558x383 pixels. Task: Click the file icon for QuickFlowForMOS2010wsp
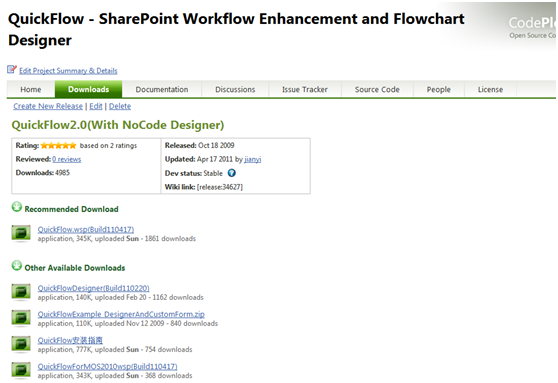point(21,370)
